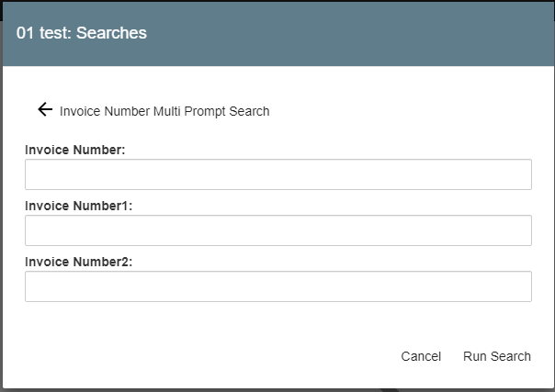Place cursor in the last invoice field
This screenshot has width=555, height=392.
[x=277, y=286]
